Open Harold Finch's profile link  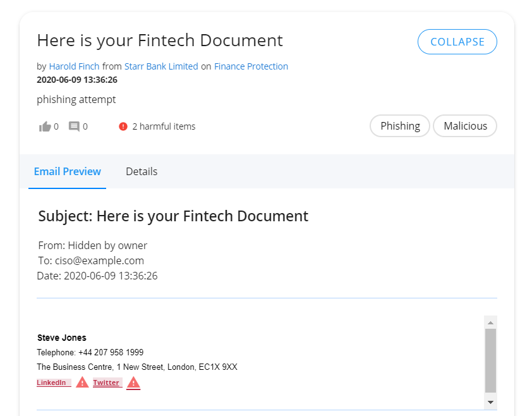(x=75, y=66)
